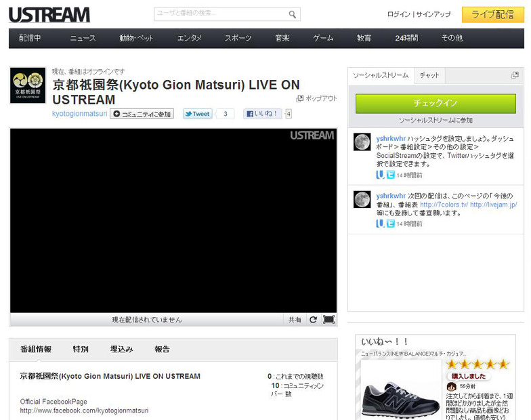Click the green チェックイン button
This screenshot has width=531, height=420.
[436, 103]
